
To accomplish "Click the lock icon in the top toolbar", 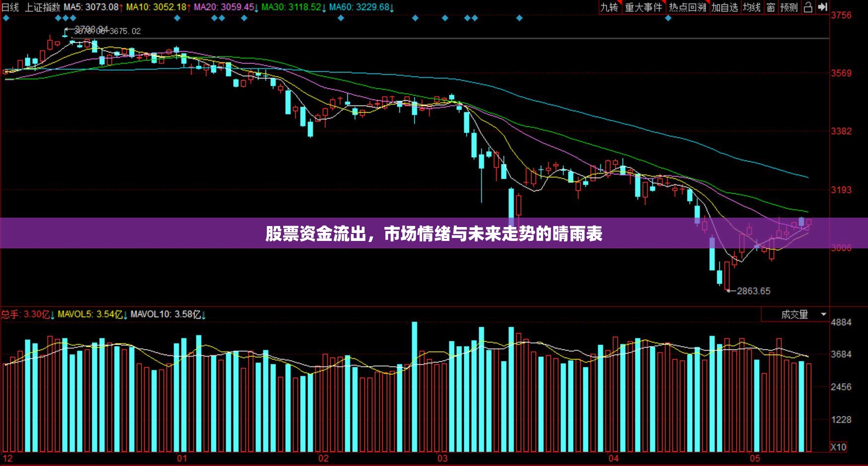I will coord(808,7).
